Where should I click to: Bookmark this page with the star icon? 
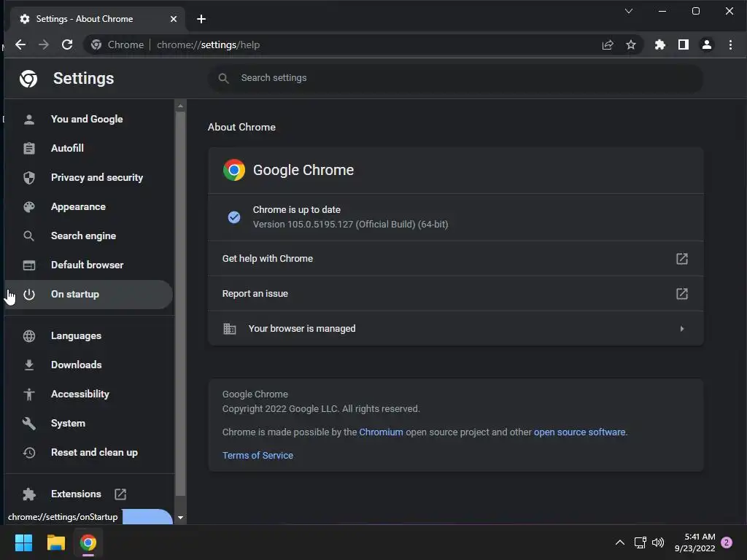(631, 44)
